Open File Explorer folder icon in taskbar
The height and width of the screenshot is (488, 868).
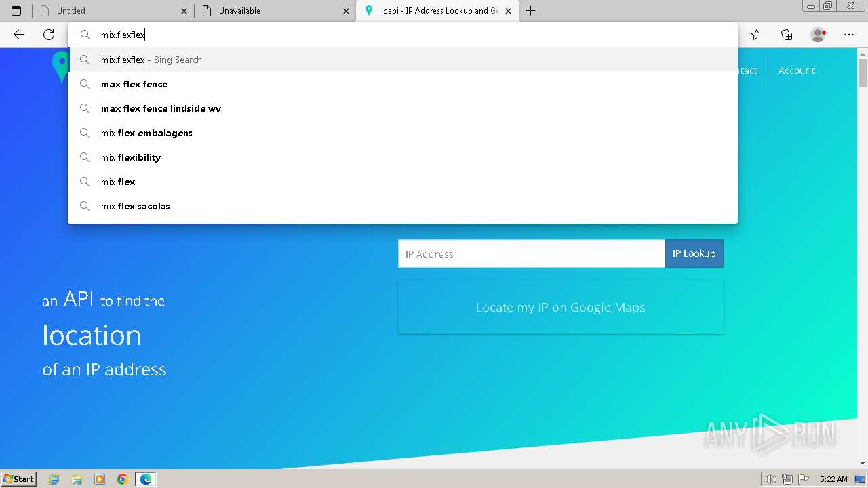pyautogui.click(x=77, y=479)
